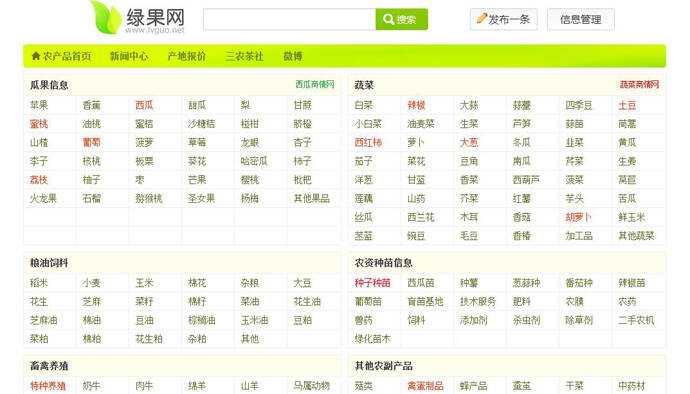
Task: Open the red 种子种苗 link
Action: (373, 283)
